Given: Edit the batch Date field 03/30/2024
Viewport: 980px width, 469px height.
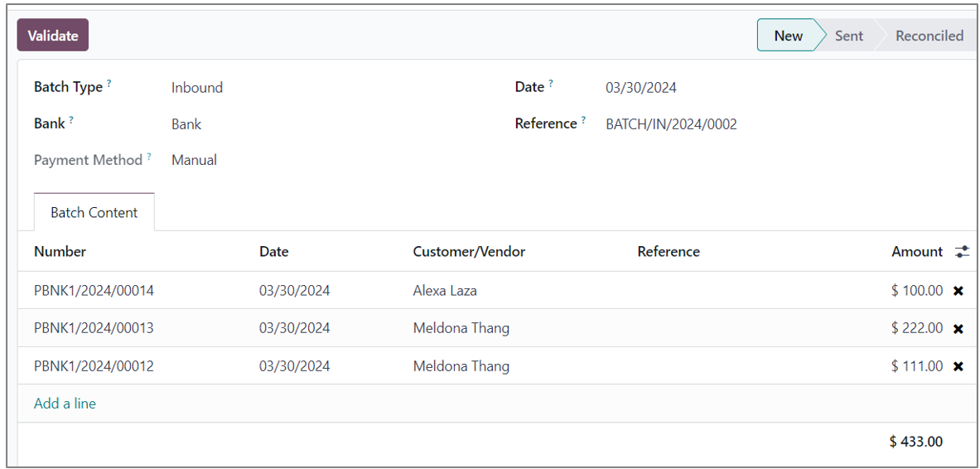Looking at the screenshot, I should point(640,88).
